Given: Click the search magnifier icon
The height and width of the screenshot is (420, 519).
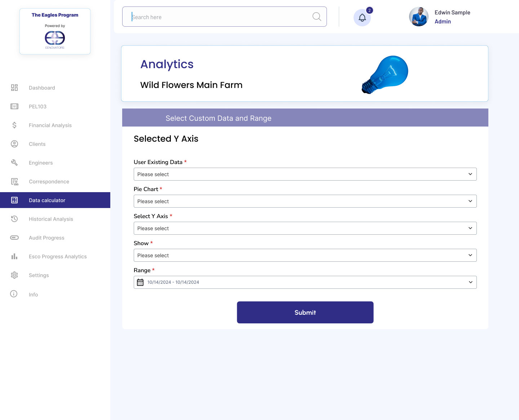Looking at the screenshot, I should 317,17.
